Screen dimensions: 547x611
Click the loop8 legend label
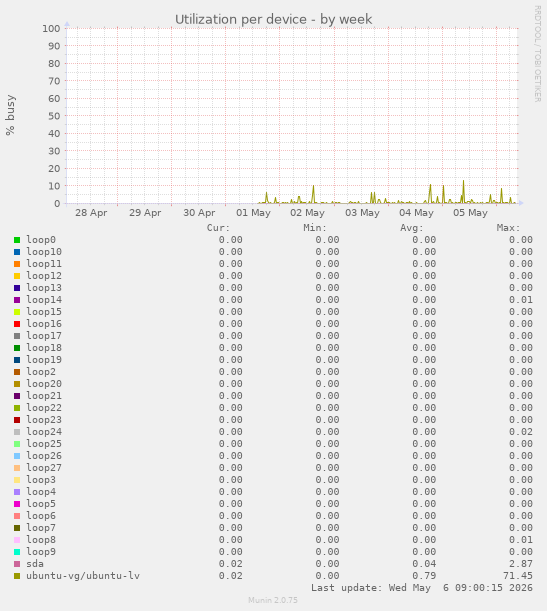click(x=41, y=540)
